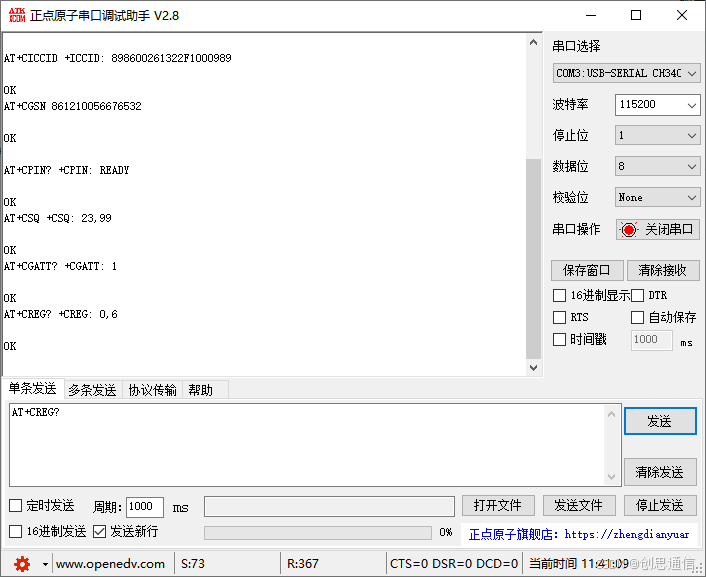Click send box scroll up arrow
Viewport: 706px width, 577px height.
click(611, 414)
